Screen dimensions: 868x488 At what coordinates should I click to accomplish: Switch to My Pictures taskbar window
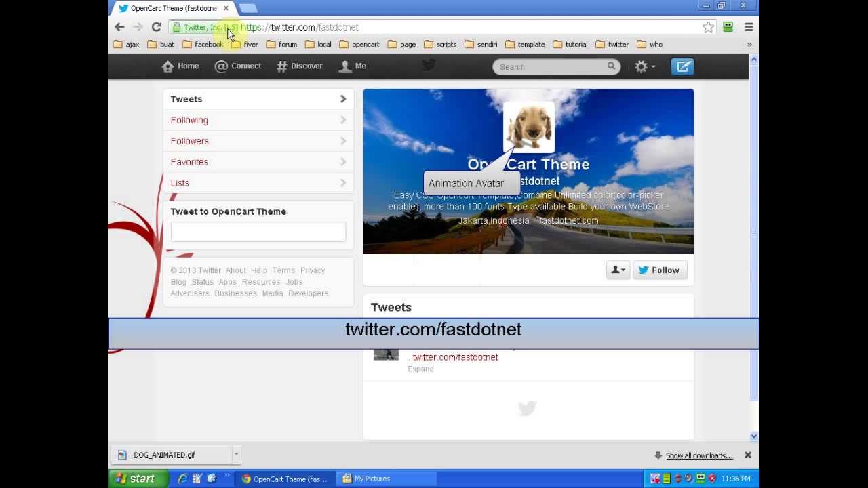[387, 479]
